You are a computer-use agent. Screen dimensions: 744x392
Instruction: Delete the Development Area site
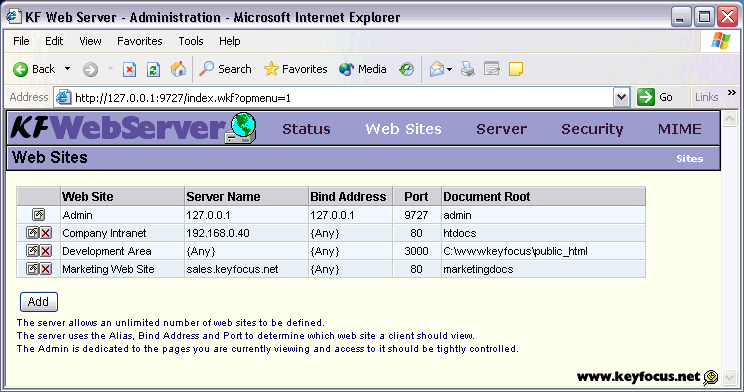coord(46,251)
